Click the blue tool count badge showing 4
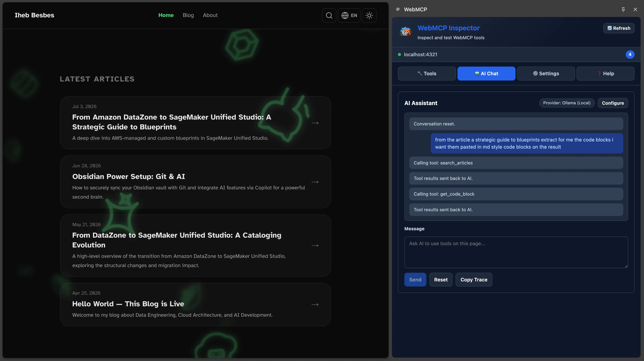The width and height of the screenshot is (644, 361). click(x=630, y=54)
